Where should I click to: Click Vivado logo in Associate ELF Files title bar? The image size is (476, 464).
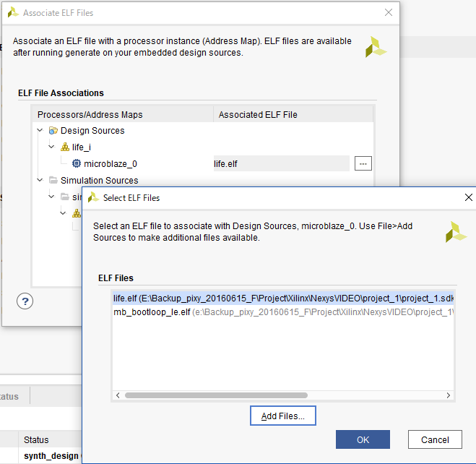[13, 13]
